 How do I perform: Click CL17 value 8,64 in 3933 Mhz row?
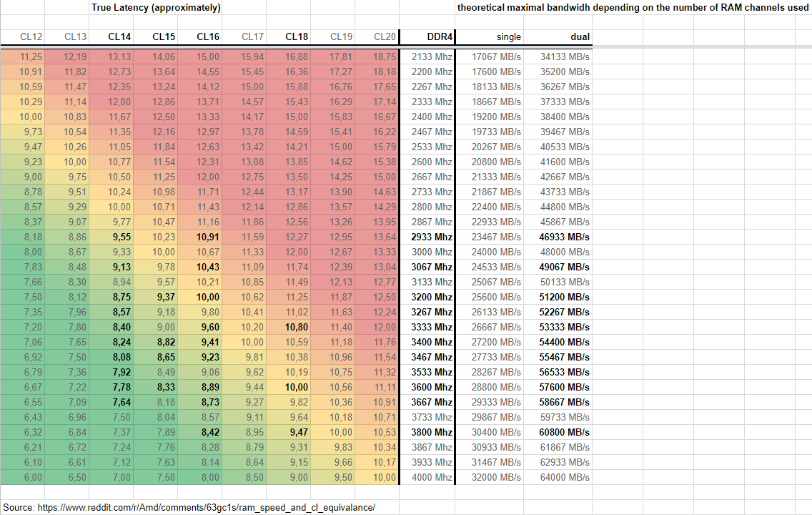click(x=244, y=462)
